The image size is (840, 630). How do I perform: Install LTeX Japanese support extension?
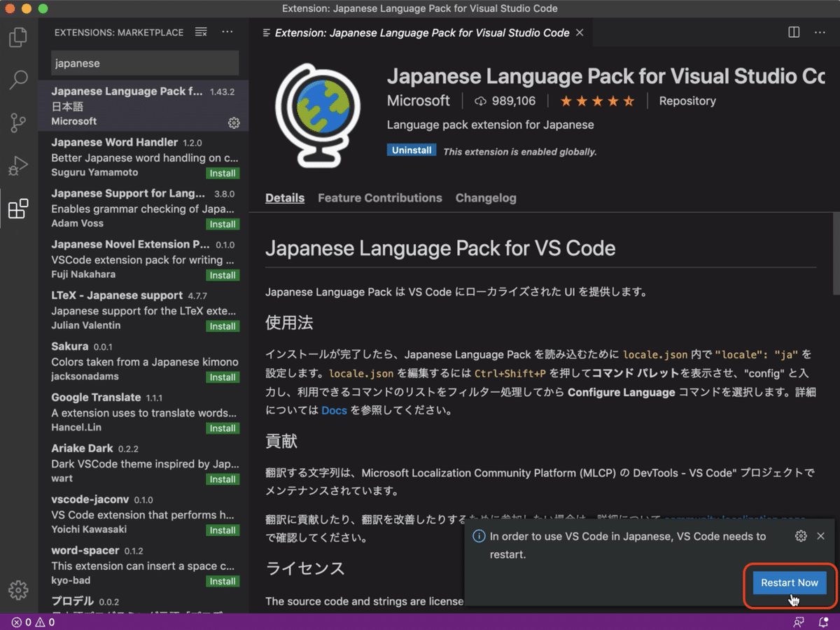pos(223,326)
